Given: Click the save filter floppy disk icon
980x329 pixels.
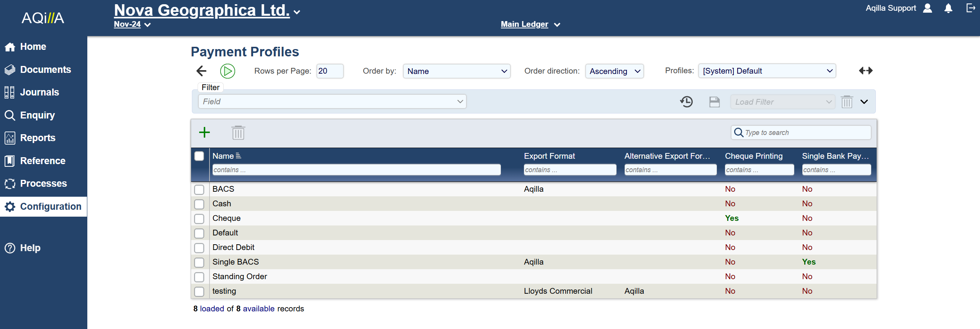Looking at the screenshot, I should (714, 102).
